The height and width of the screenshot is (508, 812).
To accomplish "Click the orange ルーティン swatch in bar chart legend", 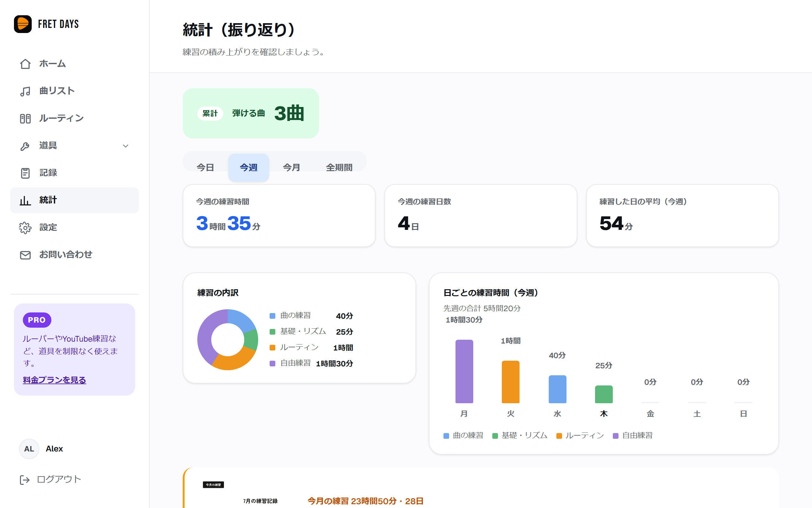I will coord(559,436).
